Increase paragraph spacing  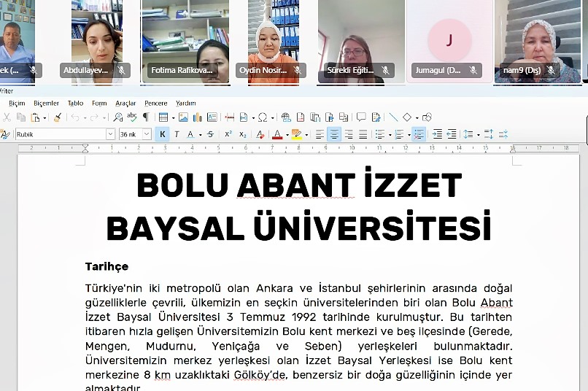click(489, 134)
